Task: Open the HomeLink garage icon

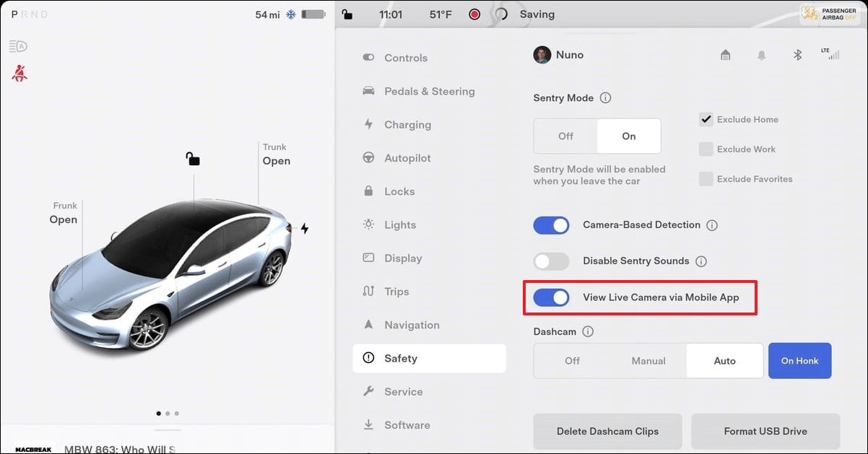Action: (725, 55)
